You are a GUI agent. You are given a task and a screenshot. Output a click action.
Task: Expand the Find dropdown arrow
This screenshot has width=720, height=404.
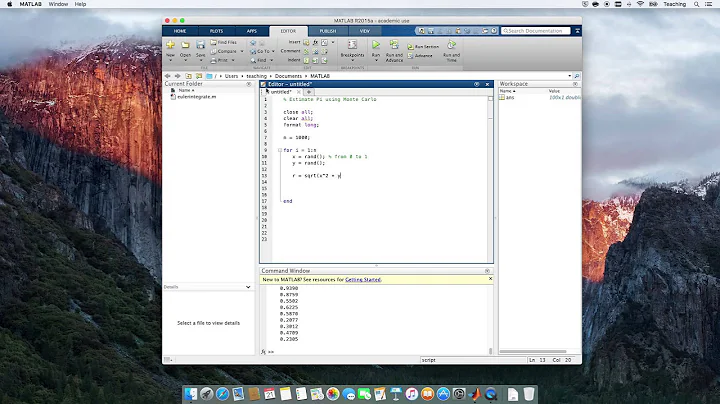point(271,60)
